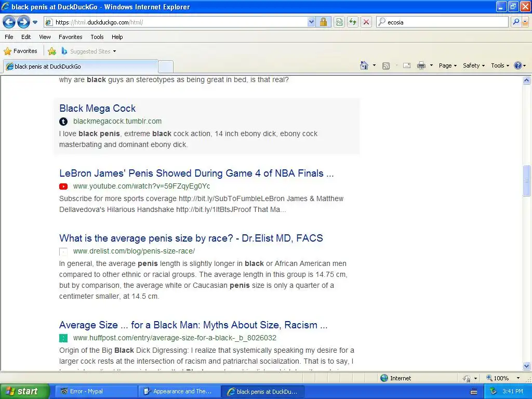This screenshot has height=399, width=532.
Task: Click the system tray network icon
Action: pos(494,391)
